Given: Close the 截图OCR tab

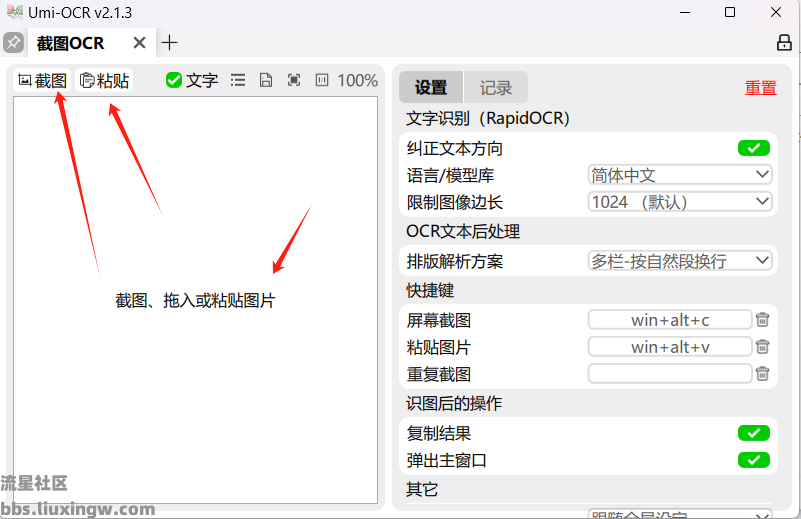Looking at the screenshot, I should coord(139,43).
